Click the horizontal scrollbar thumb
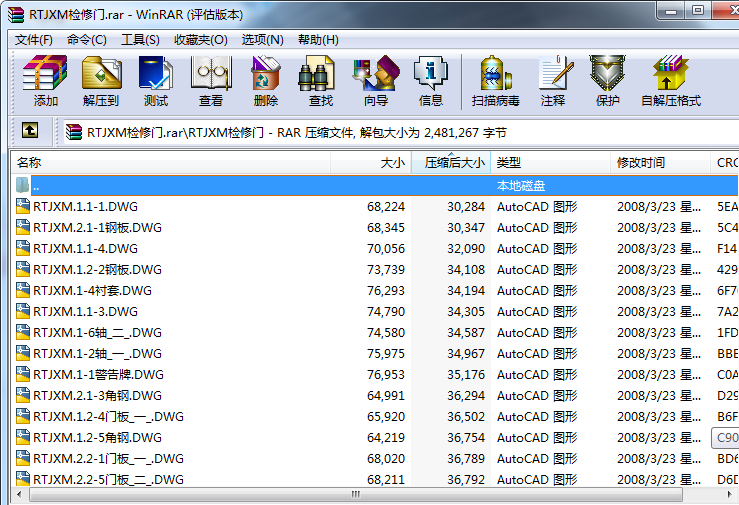 click(356, 495)
